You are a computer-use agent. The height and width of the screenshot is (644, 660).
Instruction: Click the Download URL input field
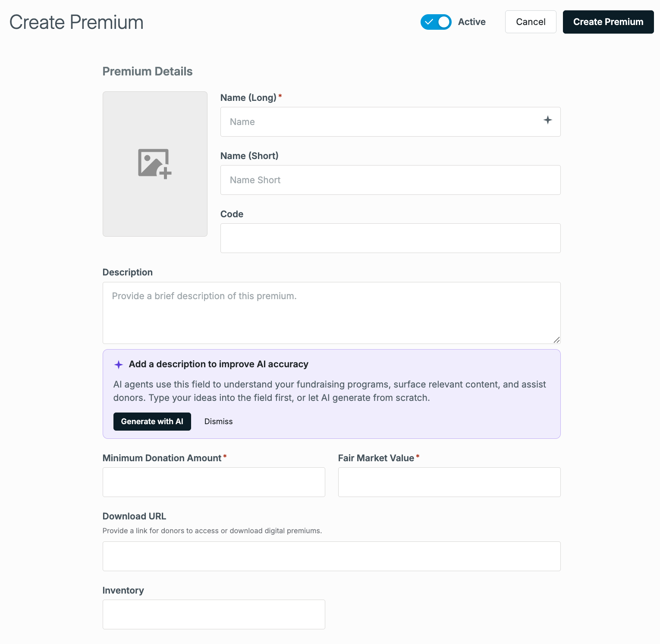pyautogui.click(x=332, y=556)
